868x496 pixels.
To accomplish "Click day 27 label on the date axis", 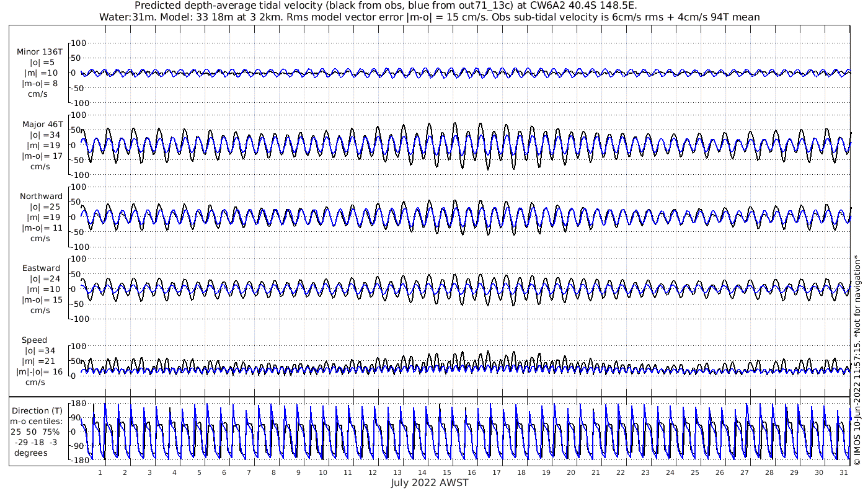I will pos(744,472).
